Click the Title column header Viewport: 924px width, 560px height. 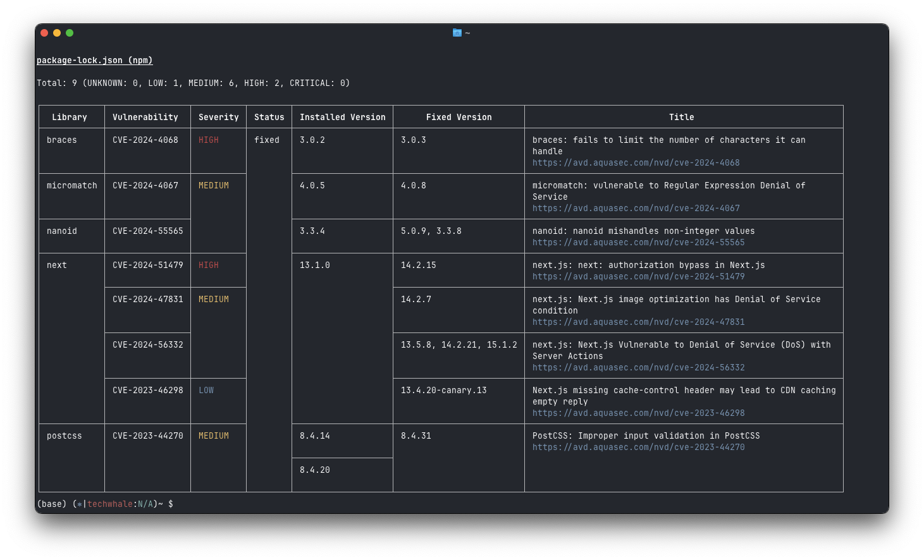682,118
